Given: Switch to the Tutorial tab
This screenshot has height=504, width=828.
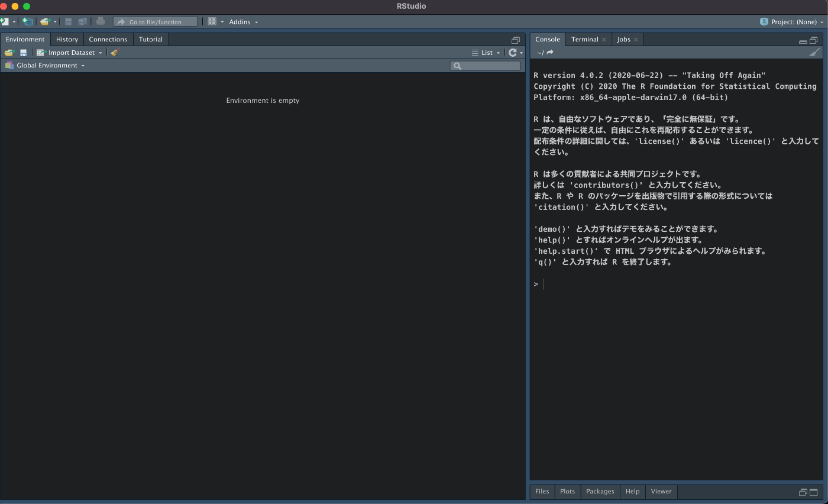Looking at the screenshot, I should click(150, 39).
